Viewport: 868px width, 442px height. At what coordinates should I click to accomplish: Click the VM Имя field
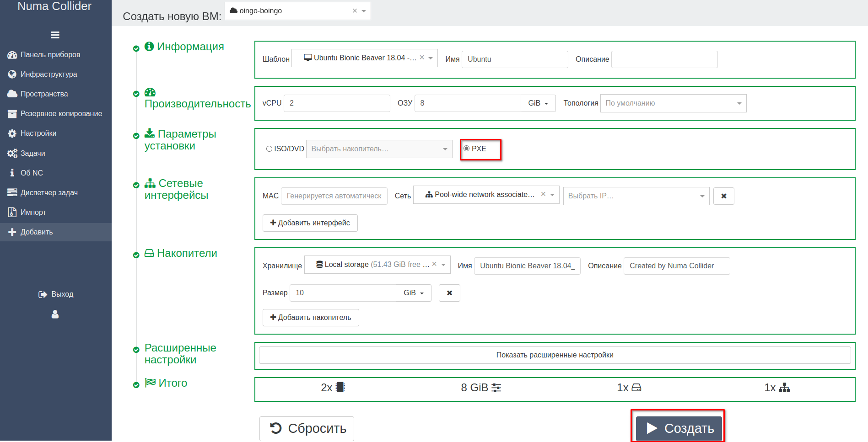coord(515,59)
